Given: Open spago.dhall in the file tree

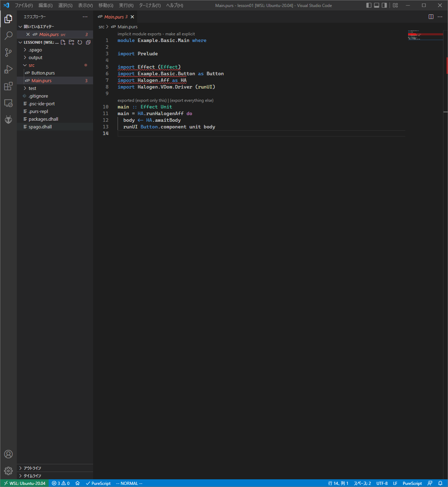Looking at the screenshot, I should click(55, 127).
